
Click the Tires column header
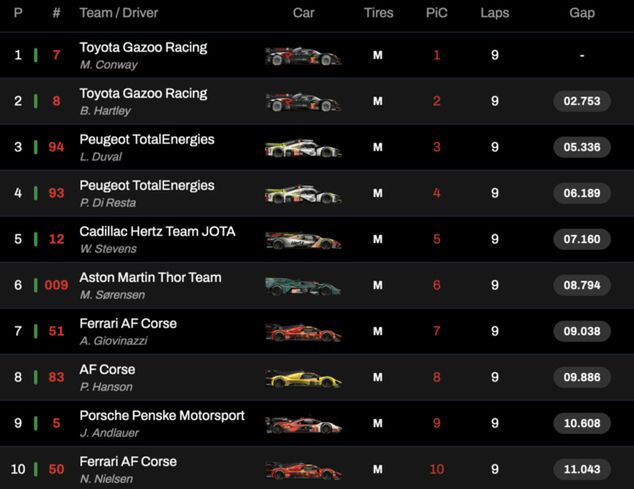tap(378, 13)
